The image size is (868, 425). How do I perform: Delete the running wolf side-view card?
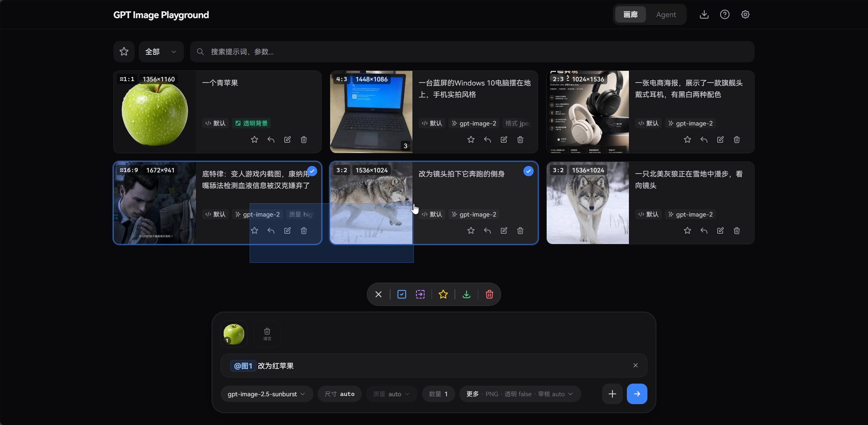pyautogui.click(x=520, y=231)
